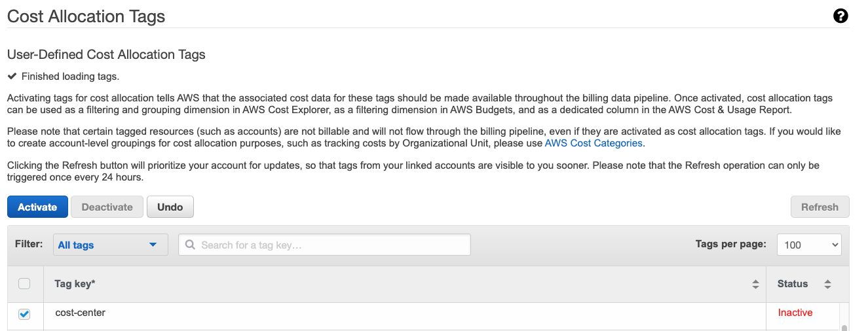Click the Status column header label
This screenshot has width=868, height=331.
(792, 284)
